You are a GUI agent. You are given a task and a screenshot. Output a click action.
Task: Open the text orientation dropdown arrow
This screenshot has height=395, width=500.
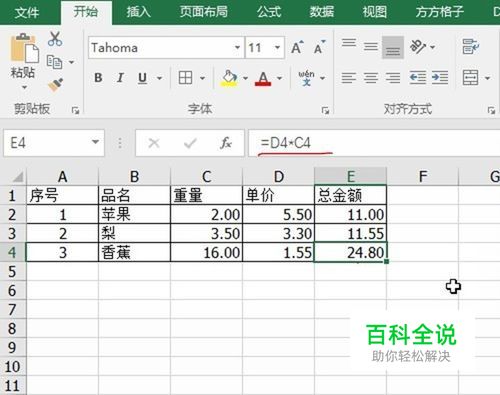point(433,47)
